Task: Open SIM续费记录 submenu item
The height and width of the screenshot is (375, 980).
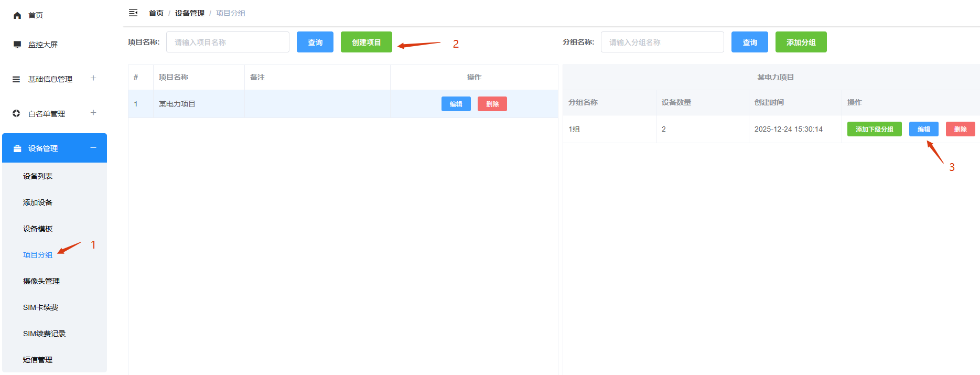Action: [x=45, y=334]
